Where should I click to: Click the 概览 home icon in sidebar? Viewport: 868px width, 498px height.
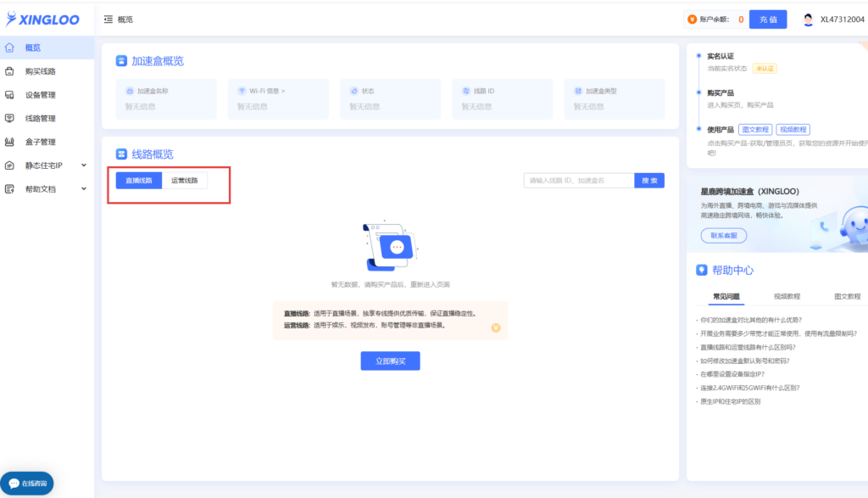coord(9,48)
